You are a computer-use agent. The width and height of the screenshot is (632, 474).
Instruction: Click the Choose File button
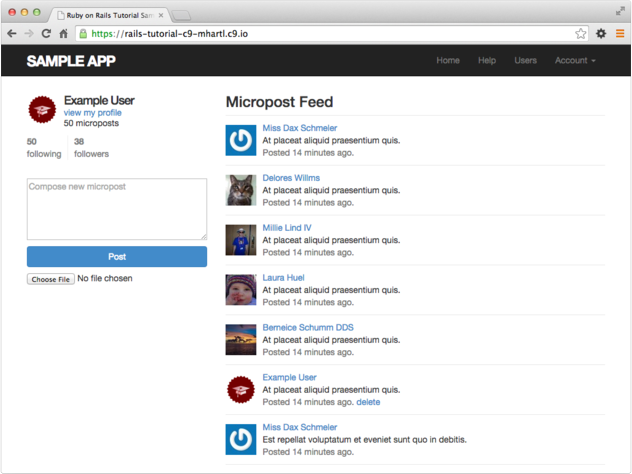[50, 279]
